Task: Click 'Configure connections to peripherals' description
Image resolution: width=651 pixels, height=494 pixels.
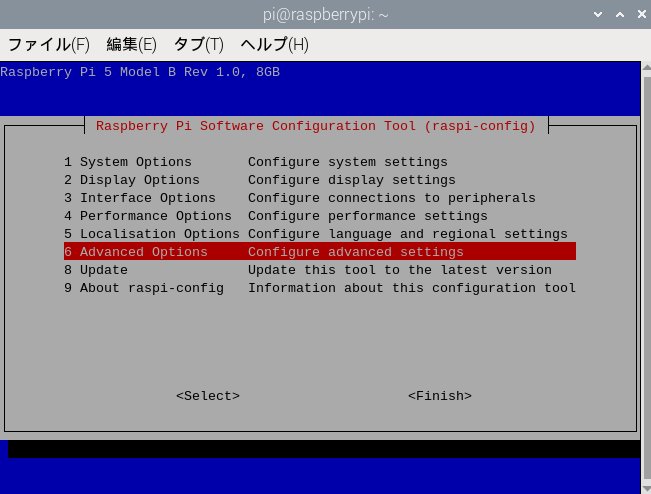Action: point(392,198)
